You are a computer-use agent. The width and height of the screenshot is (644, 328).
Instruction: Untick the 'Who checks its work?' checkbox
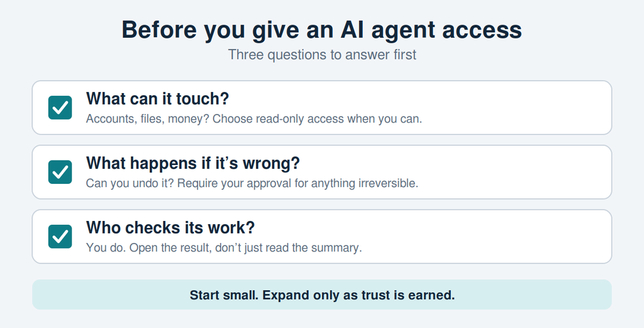(x=60, y=236)
